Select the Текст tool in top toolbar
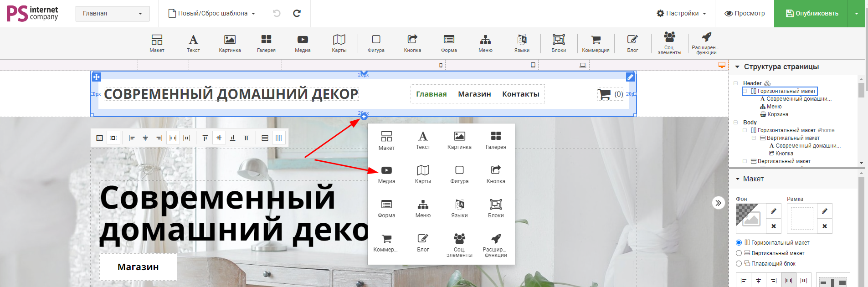The width and height of the screenshot is (868, 287). point(193,44)
